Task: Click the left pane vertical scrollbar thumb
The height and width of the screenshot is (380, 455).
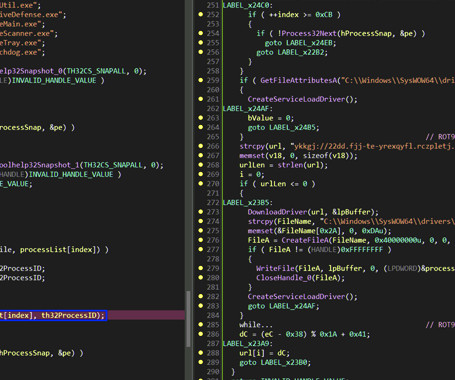Action: click(x=188, y=319)
